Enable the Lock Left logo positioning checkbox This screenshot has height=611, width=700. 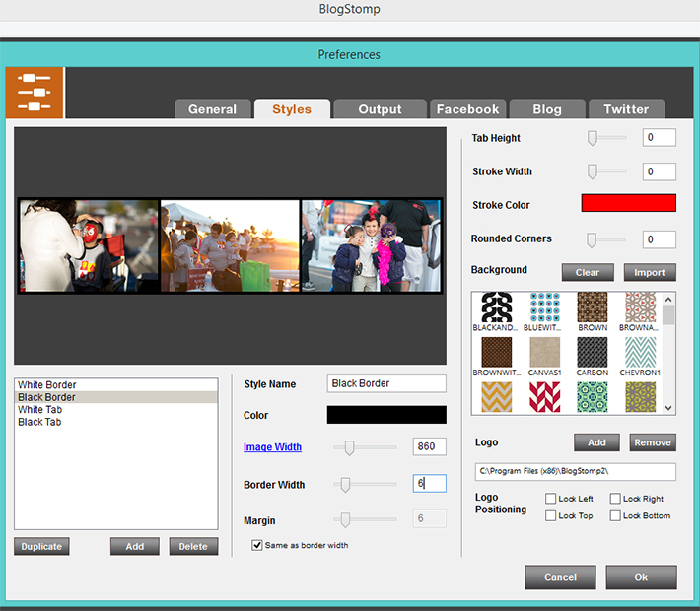[550, 498]
